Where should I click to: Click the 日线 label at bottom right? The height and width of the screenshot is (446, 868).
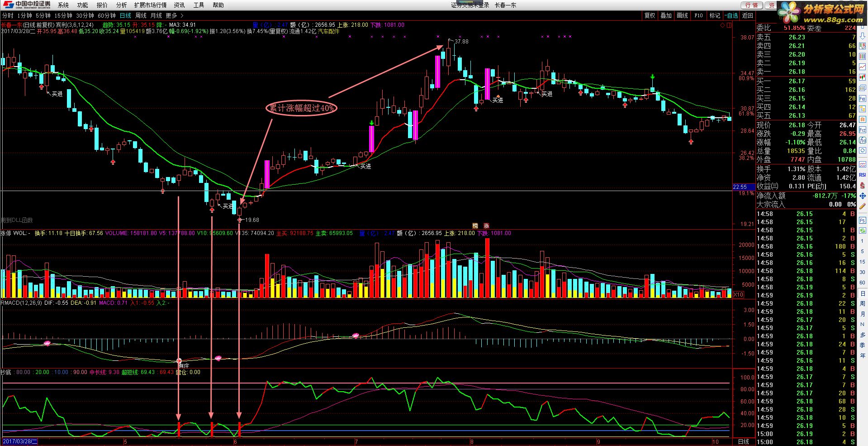(743, 441)
